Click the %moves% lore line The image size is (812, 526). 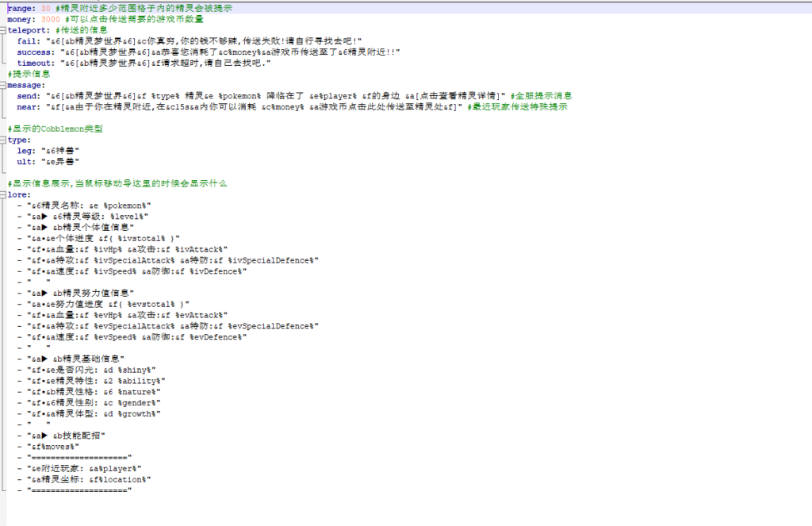pos(54,447)
